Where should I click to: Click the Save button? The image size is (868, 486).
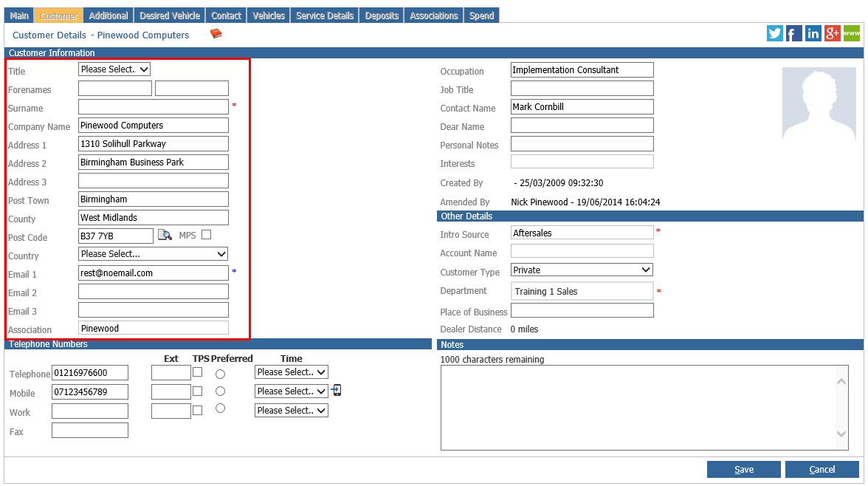coord(743,469)
